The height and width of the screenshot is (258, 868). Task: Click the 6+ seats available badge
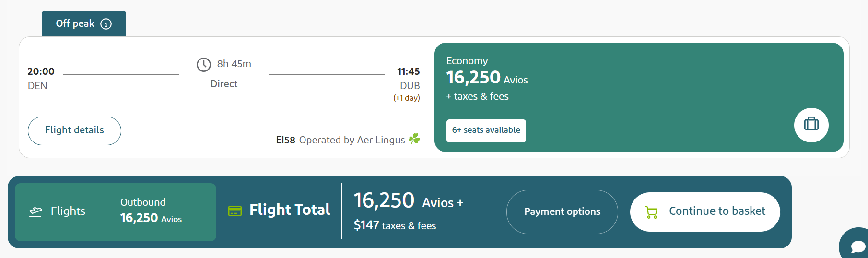point(486,130)
